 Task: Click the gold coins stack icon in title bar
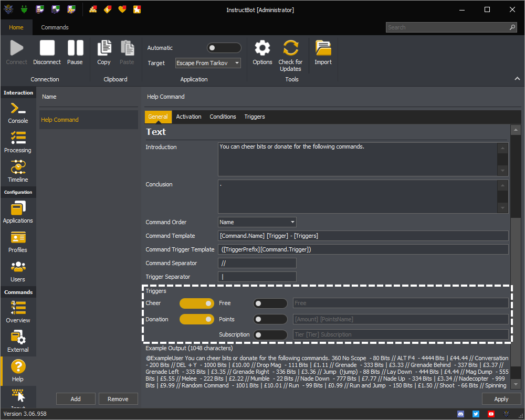coord(93,9)
